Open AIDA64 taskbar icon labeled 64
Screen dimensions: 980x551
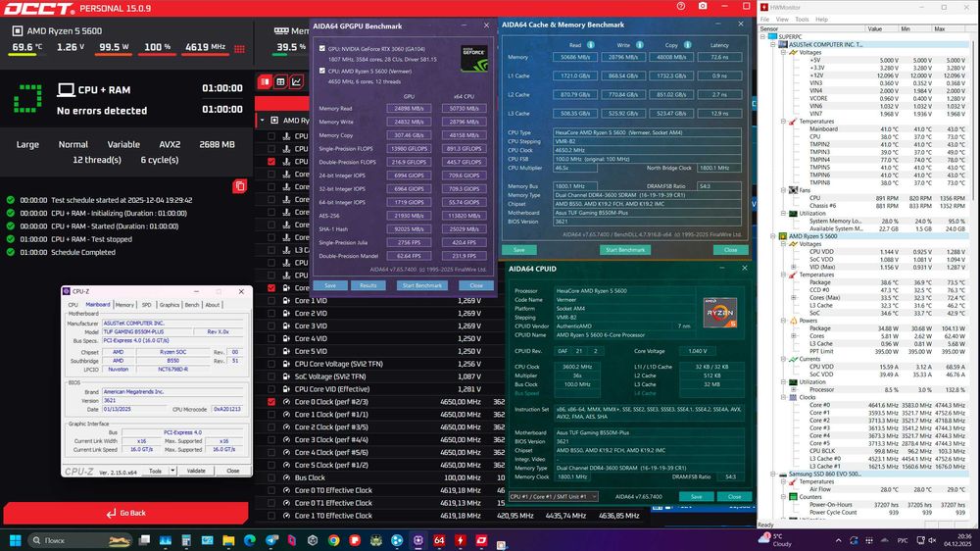(x=439, y=540)
